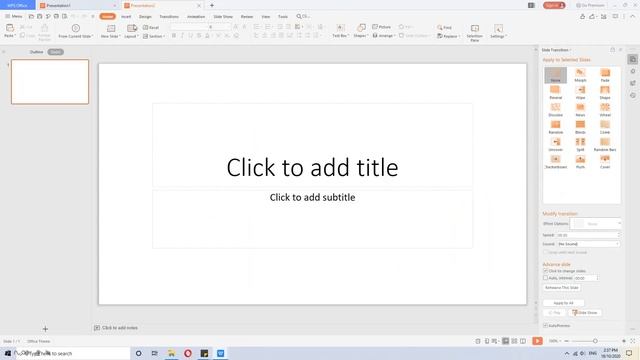The width and height of the screenshot is (640, 360).
Task: Click the 'Click to add subtitle' placeholder
Action: coord(312,219)
